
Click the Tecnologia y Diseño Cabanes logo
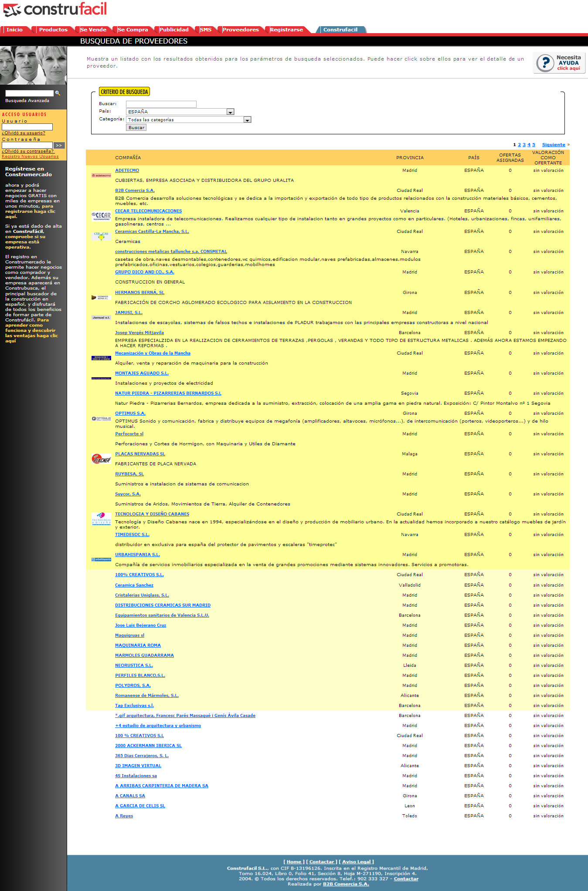(x=101, y=519)
